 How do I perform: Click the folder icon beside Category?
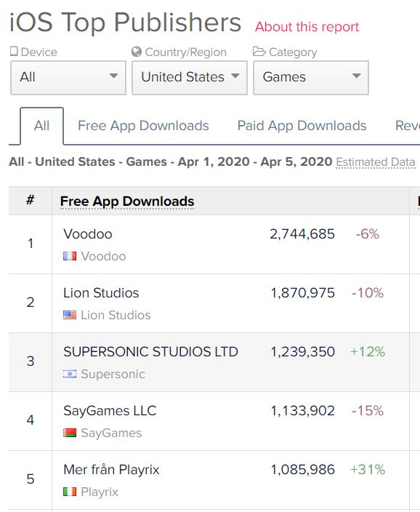259,52
